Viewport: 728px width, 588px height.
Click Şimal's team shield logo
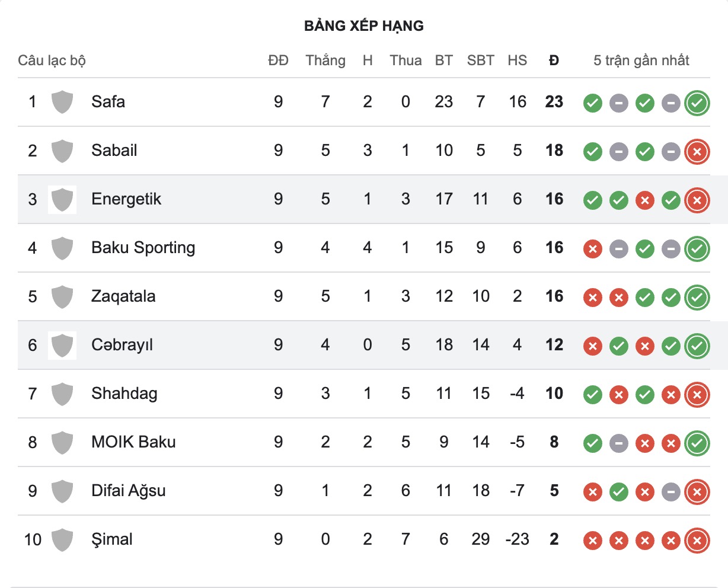point(62,540)
